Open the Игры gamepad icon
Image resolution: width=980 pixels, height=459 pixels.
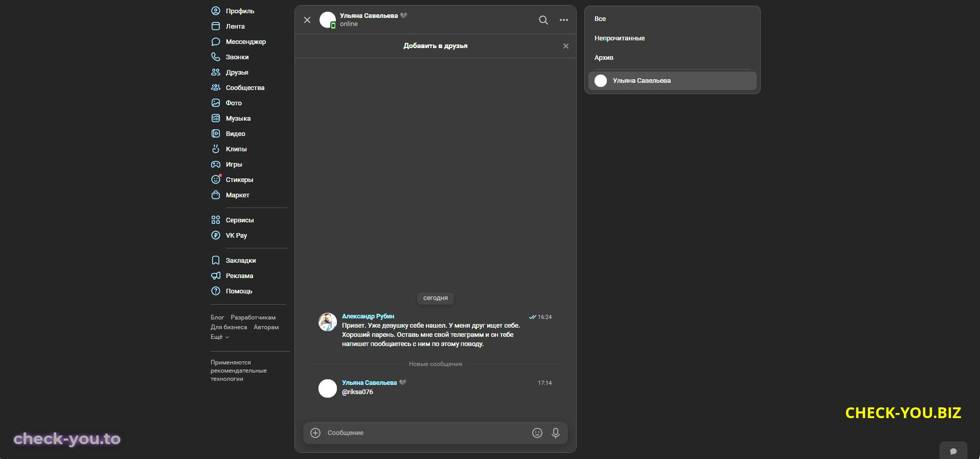[216, 164]
